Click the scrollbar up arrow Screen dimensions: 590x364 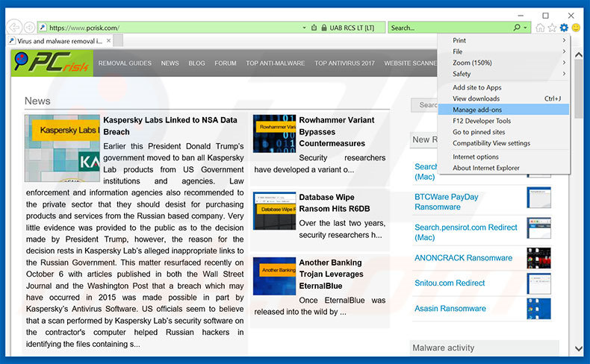(579, 55)
